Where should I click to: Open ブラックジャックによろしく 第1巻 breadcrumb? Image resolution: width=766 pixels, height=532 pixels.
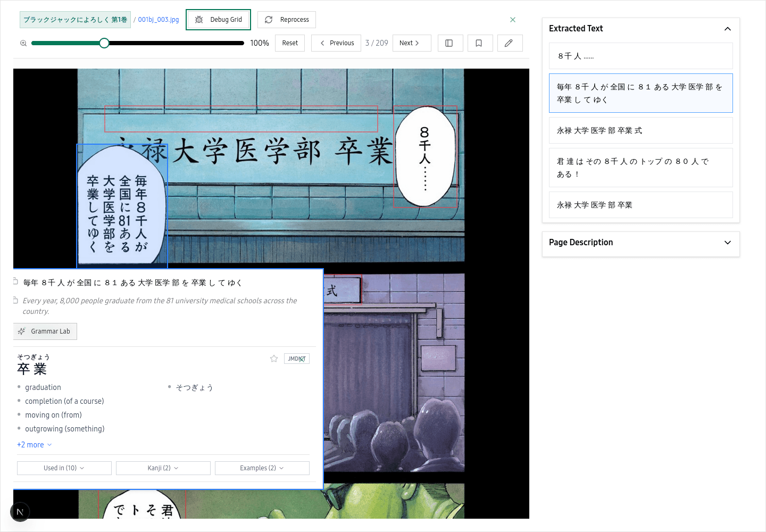[75, 19]
